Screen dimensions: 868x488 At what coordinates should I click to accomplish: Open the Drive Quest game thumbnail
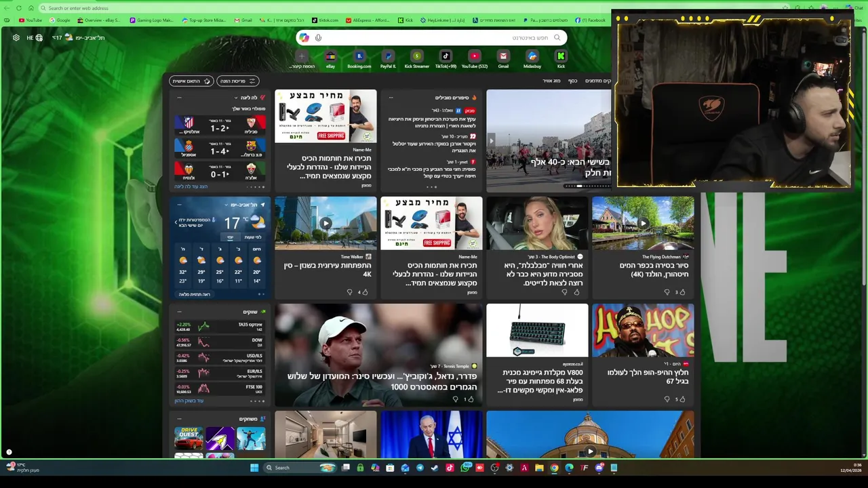point(189,439)
